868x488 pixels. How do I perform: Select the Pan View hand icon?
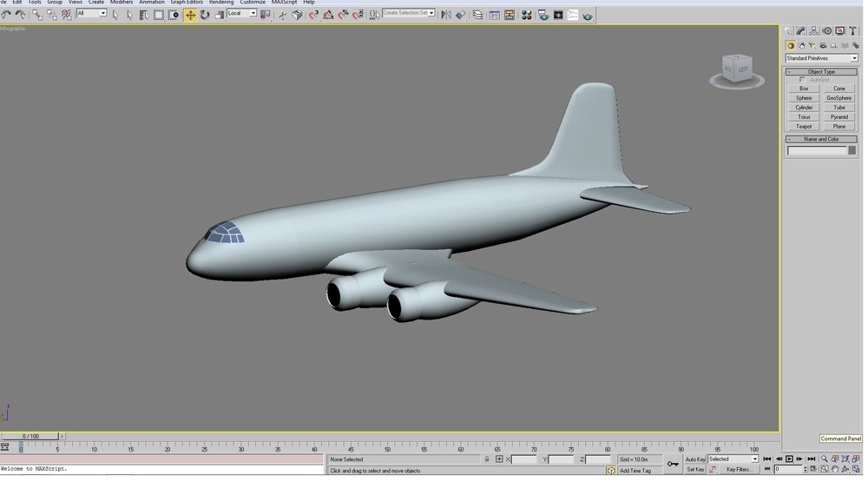[x=835, y=469]
